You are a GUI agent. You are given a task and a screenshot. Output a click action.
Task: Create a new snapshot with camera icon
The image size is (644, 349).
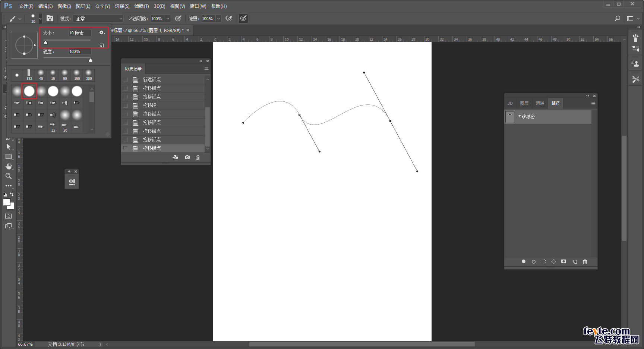(187, 157)
